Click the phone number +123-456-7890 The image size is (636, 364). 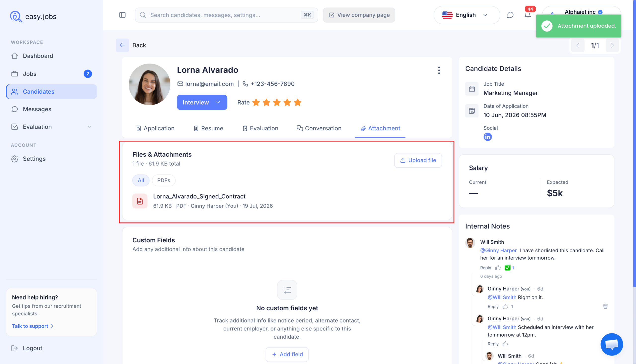[x=272, y=84]
